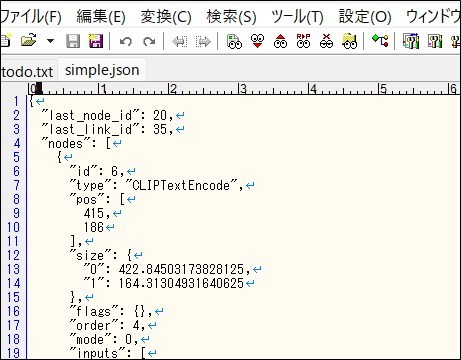Click the "mode" key text
This screenshot has width=461, height=360.
90,339
